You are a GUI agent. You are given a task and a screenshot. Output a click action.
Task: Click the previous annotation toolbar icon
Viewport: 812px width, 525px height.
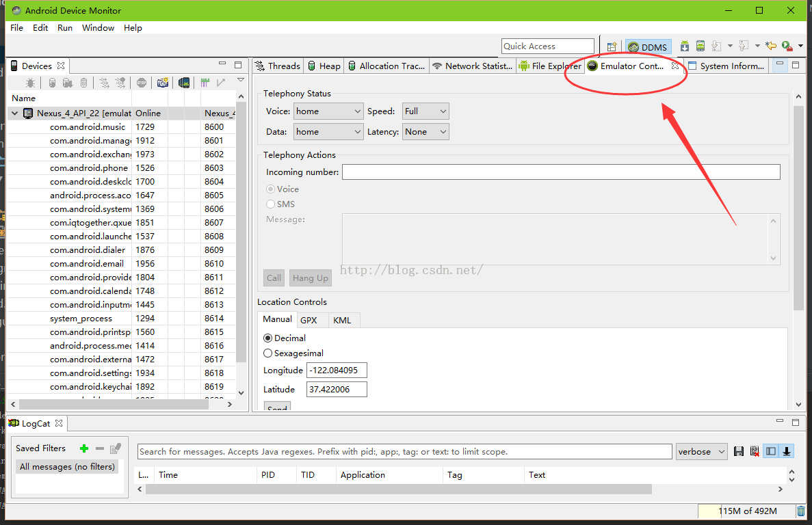pos(744,46)
